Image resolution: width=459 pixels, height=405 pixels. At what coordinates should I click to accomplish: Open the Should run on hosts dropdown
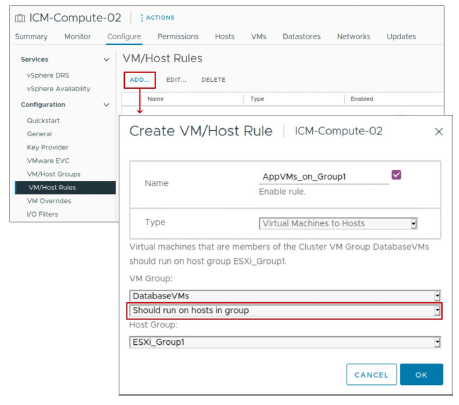pyautogui.click(x=285, y=311)
